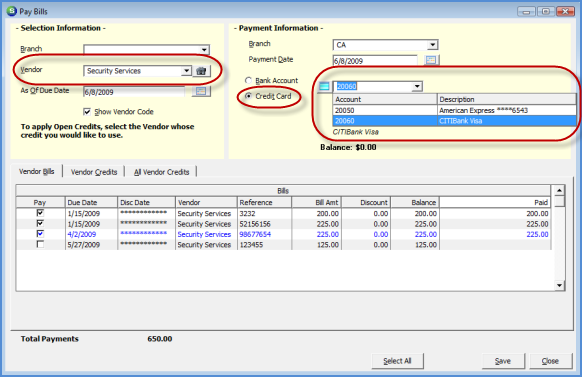Click scrollbar up arrow in Bills grid
The height and width of the screenshot is (377, 582).
click(x=559, y=190)
